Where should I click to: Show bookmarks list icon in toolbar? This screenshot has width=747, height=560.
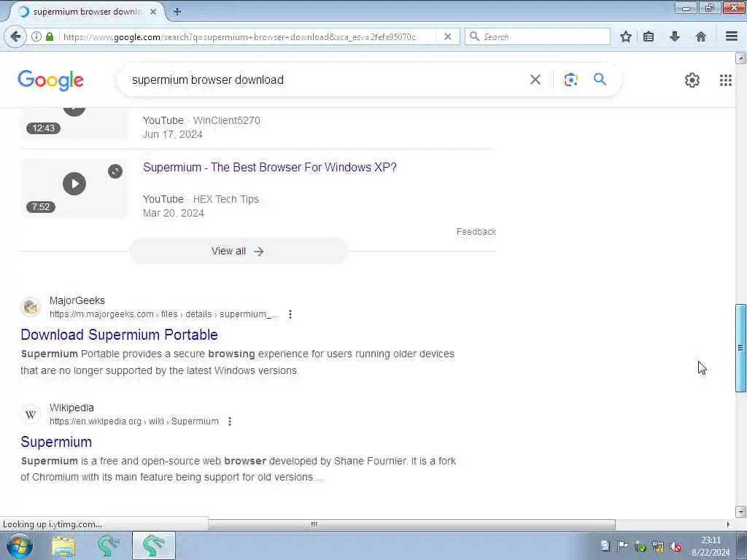(x=649, y=36)
